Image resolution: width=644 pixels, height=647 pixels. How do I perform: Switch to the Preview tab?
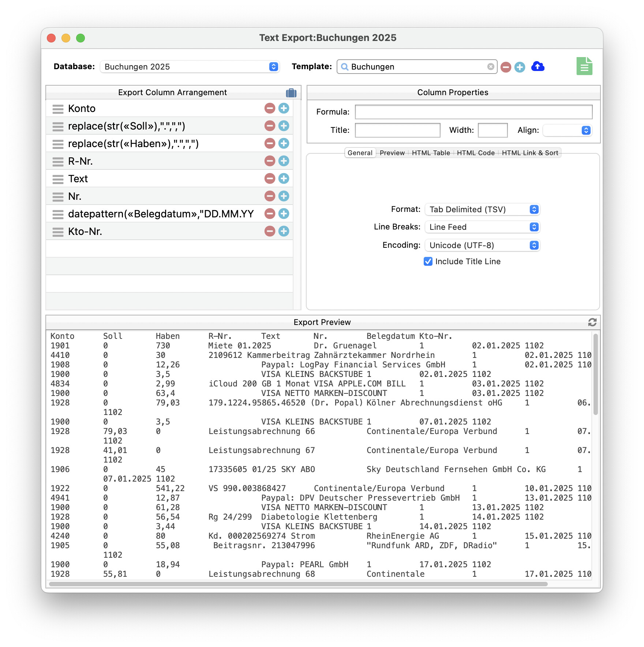(392, 153)
